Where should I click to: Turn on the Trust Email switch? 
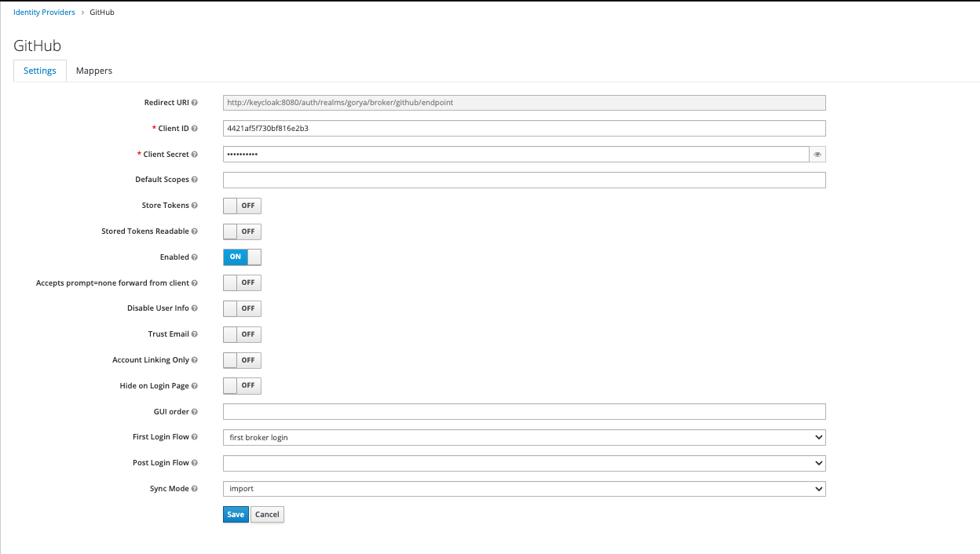242,334
